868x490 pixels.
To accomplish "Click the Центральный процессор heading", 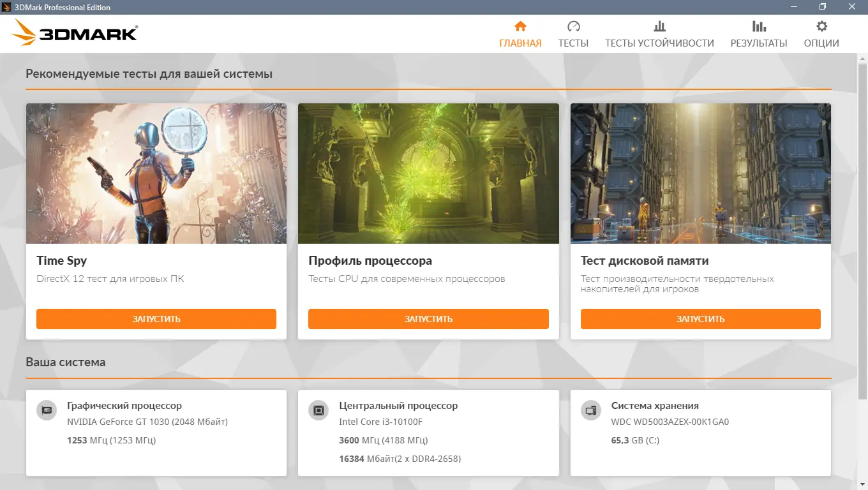I will click(x=398, y=406).
